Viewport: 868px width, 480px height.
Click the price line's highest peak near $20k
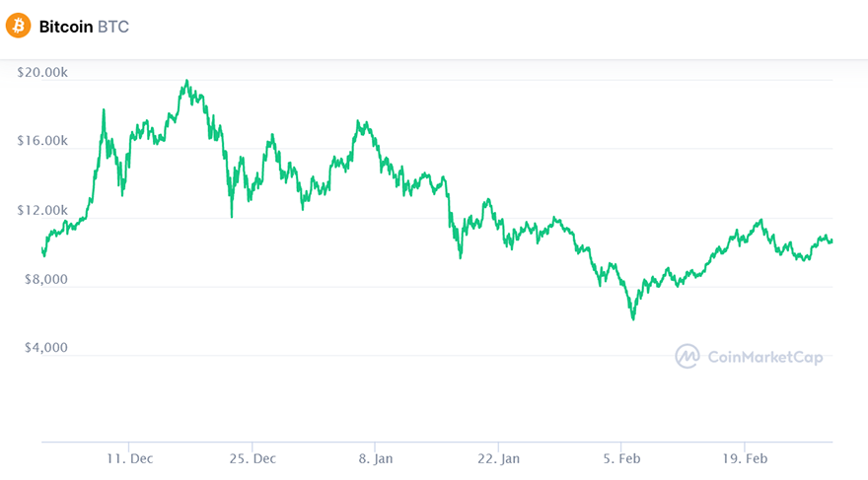(186, 82)
